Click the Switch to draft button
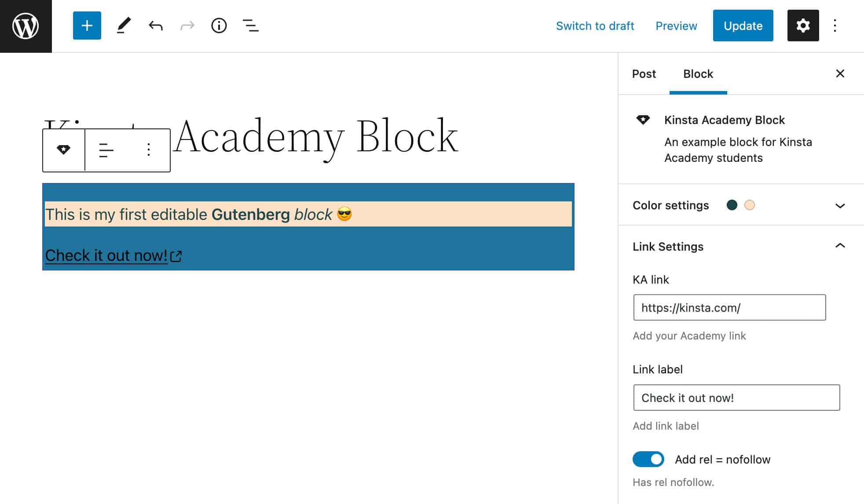Image resolution: width=864 pixels, height=504 pixels. (x=595, y=25)
